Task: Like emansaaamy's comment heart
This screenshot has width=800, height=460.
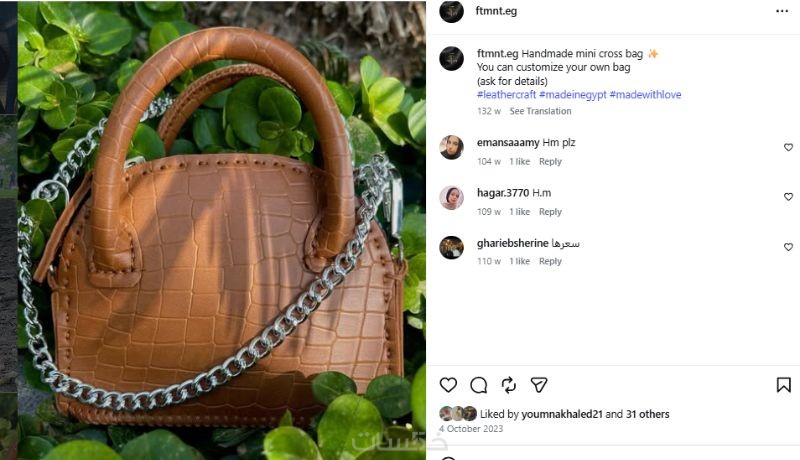Action: click(788, 147)
